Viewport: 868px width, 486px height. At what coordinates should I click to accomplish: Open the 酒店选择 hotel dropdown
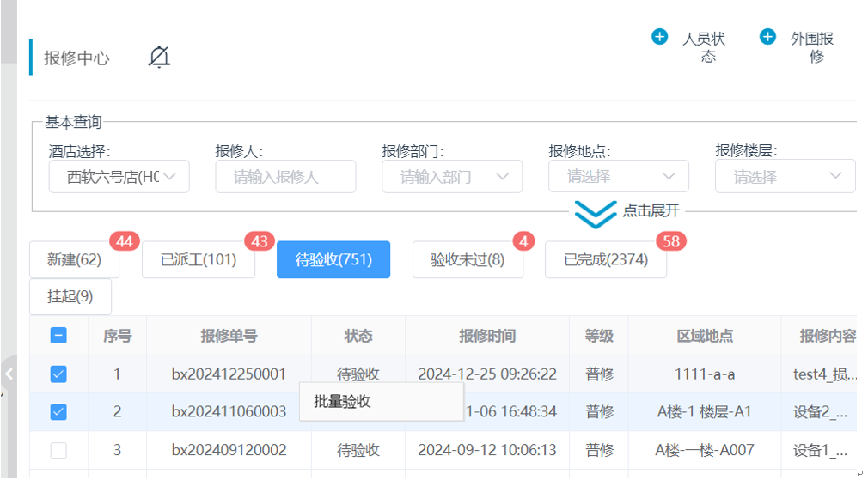coord(119,177)
